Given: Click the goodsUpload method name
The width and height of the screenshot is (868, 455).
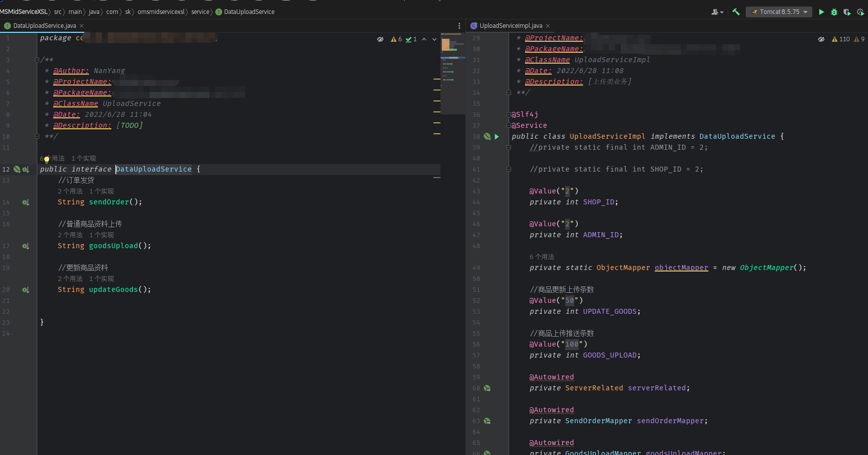Looking at the screenshot, I should (x=113, y=246).
